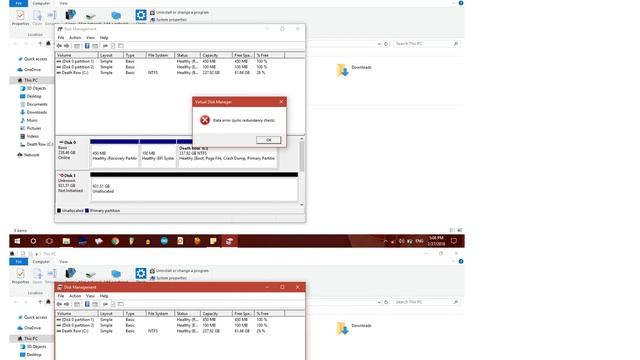640x360 pixels.
Task: Open File Explorer from the taskbar
Action: (x=66, y=241)
